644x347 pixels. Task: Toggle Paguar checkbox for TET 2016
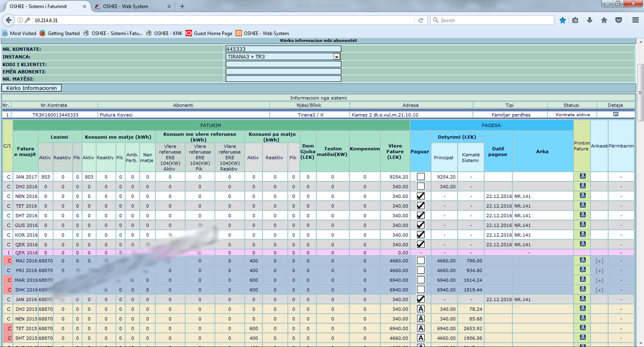pyautogui.click(x=421, y=206)
